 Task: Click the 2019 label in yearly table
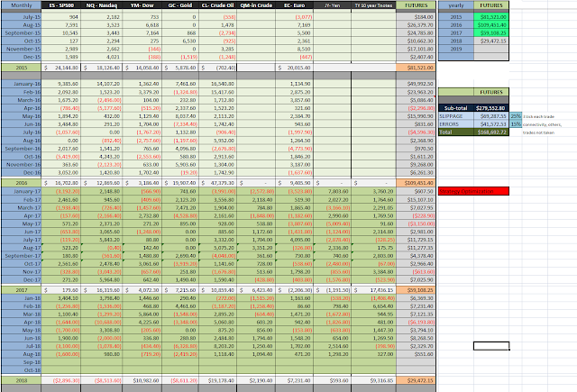click(x=456, y=49)
